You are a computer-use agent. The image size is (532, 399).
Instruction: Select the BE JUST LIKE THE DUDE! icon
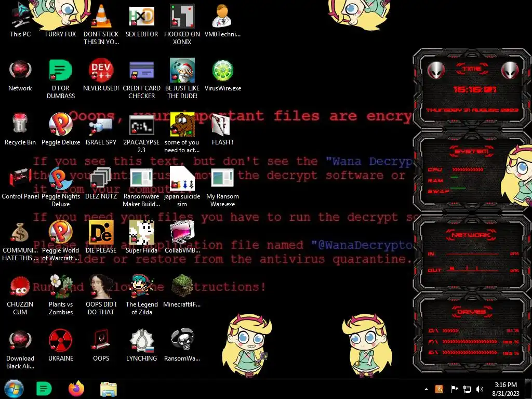click(x=182, y=79)
